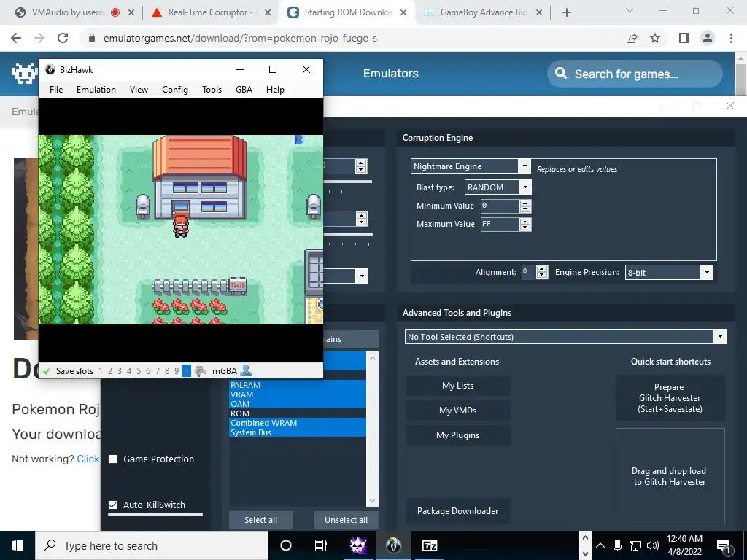747x560 pixels.
Task: Show hidden tray icons chevron
Action: [600, 545]
